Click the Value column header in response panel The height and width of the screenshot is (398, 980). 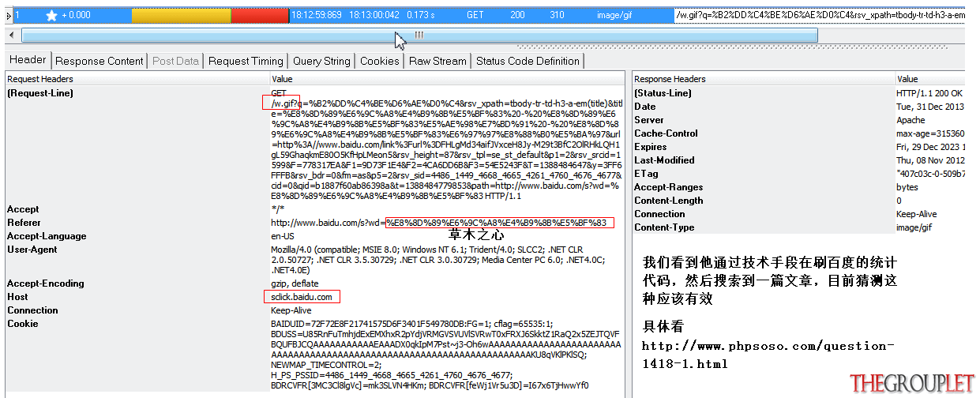coord(930,79)
